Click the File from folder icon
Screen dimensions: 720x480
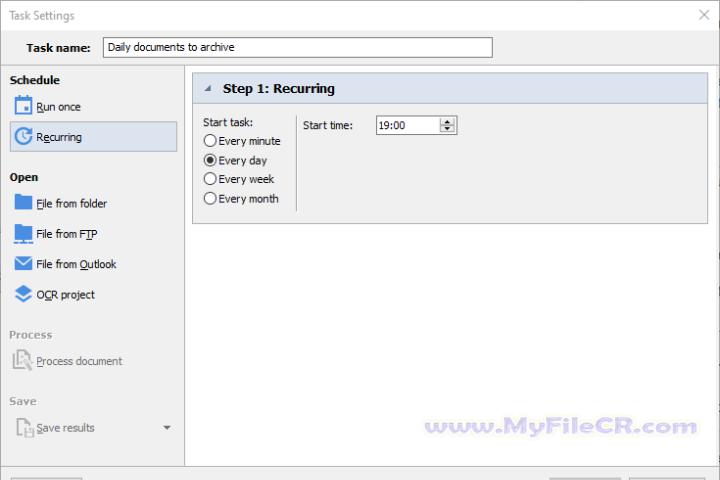click(23, 202)
